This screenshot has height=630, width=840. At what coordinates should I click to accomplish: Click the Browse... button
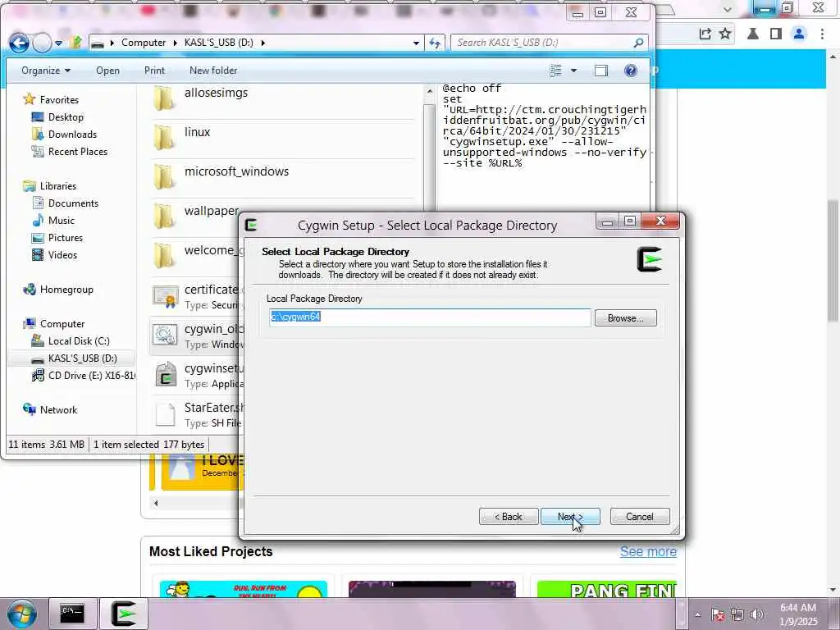pyautogui.click(x=625, y=318)
